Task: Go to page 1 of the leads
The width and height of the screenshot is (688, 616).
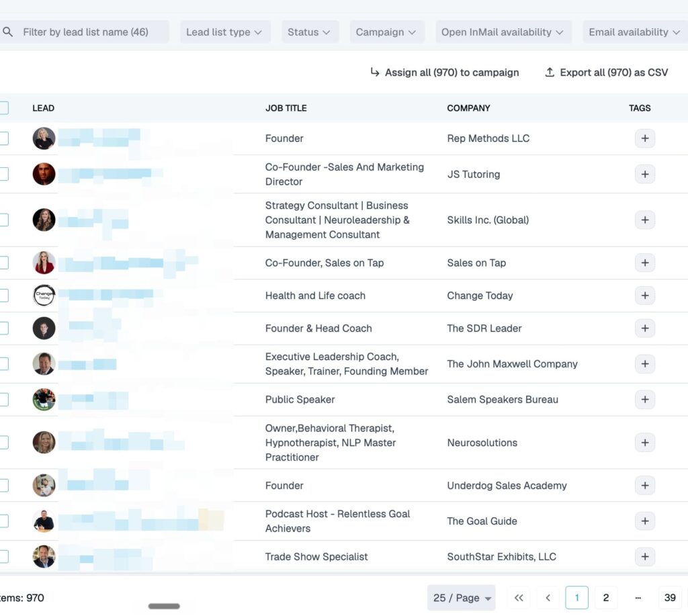Action: [x=576, y=598]
